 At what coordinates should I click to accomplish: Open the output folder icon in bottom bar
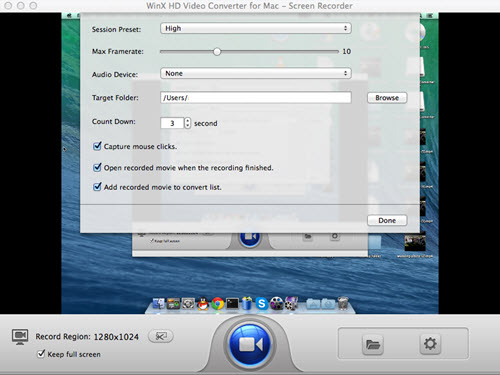(x=373, y=344)
